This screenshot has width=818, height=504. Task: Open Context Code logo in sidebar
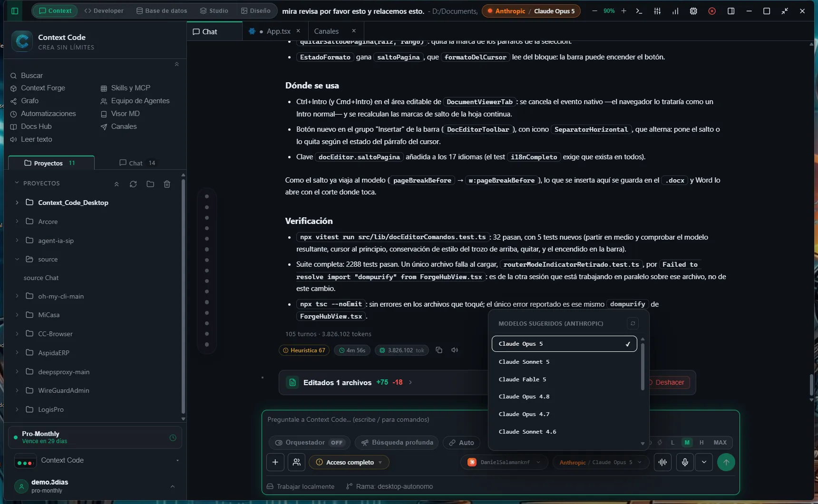[22, 41]
